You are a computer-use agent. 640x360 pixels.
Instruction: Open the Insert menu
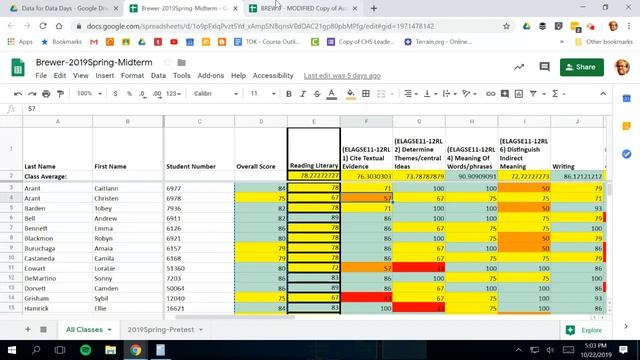click(x=104, y=76)
